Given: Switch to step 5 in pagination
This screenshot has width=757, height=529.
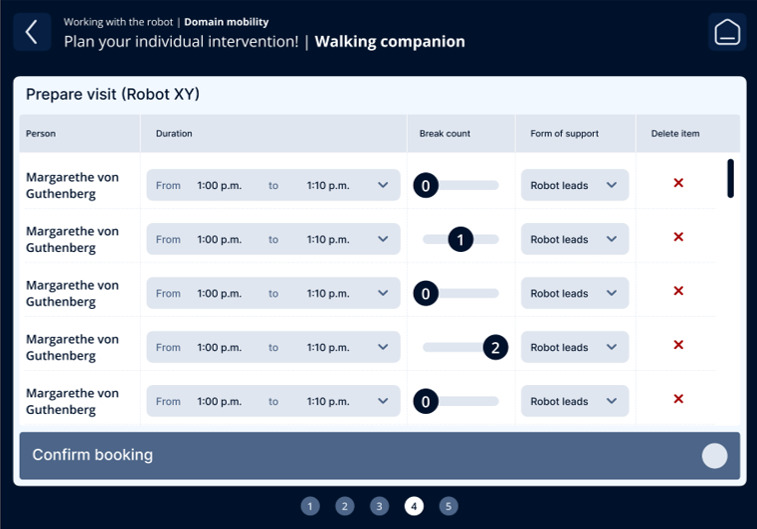Looking at the screenshot, I should (449, 506).
